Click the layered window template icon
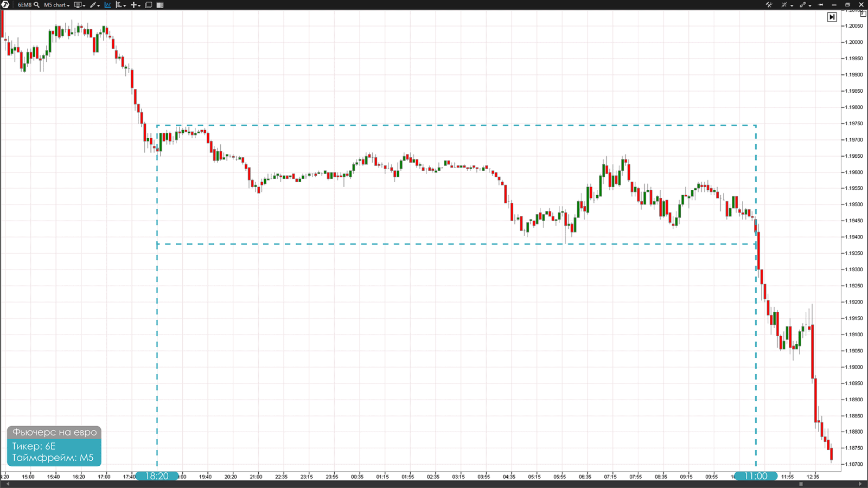This screenshot has height=488, width=868. [148, 5]
